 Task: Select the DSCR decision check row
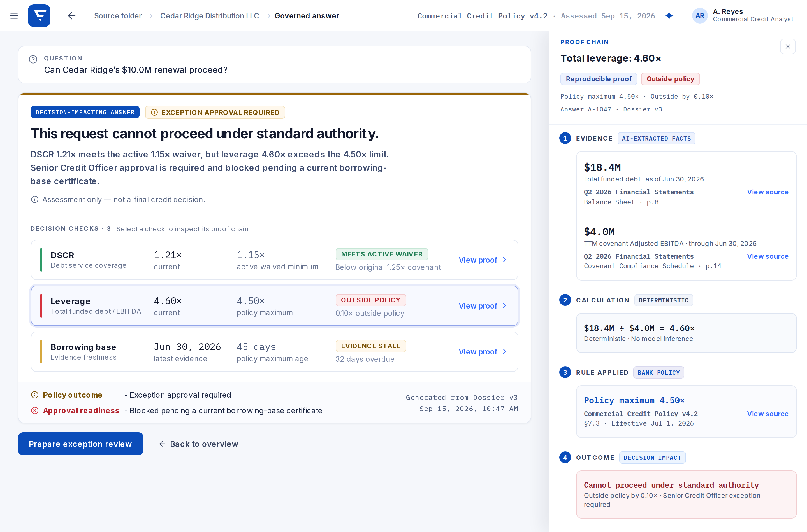274,260
